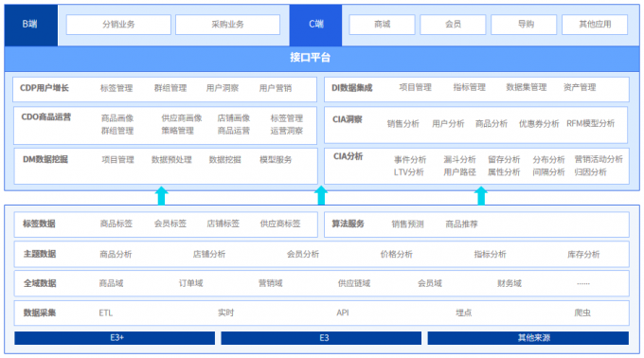Click the DI数据集成 row title
The image size is (644, 358).
352,88
